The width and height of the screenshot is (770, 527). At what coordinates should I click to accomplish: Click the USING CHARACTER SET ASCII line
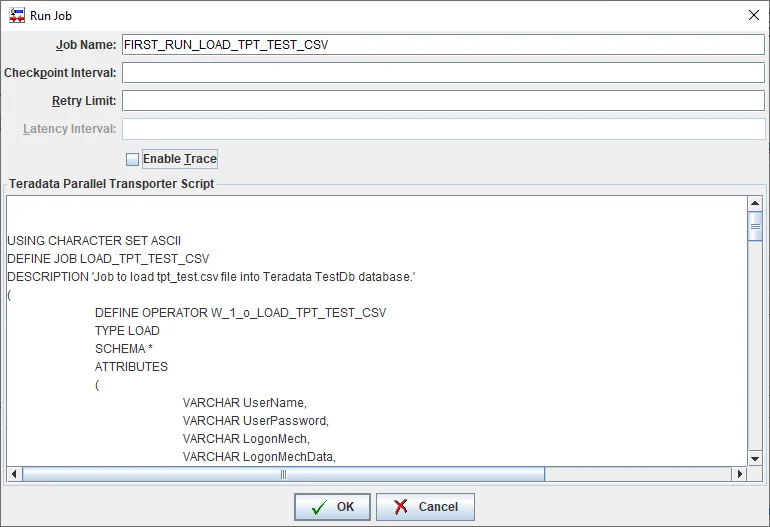click(93, 241)
